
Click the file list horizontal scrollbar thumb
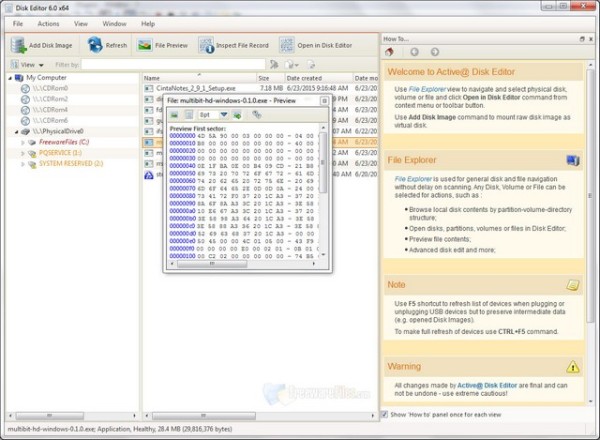204,416
